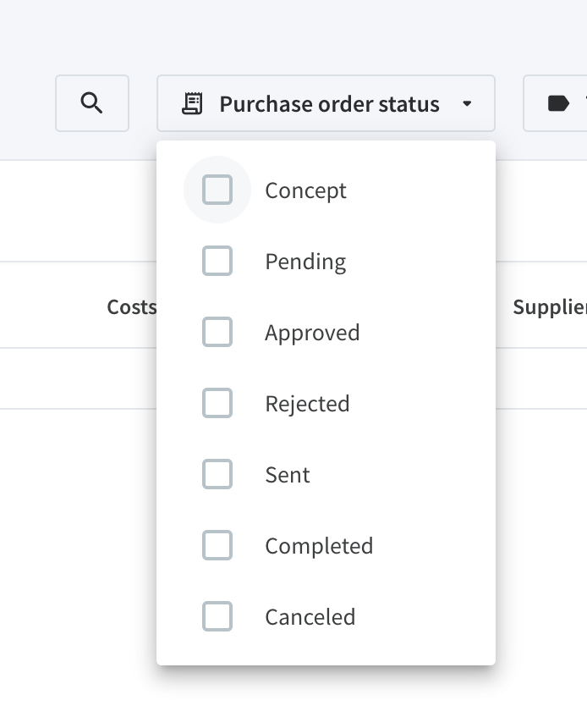This screenshot has height=728, width=587.
Task: Check the Approved checkbox box
Action: point(217,333)
